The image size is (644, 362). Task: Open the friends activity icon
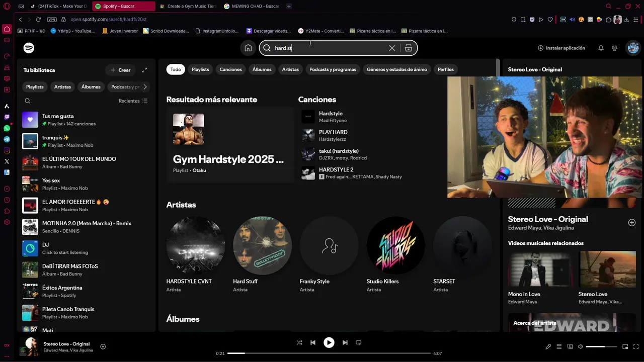pyautogui.click(x=615, y=48)
